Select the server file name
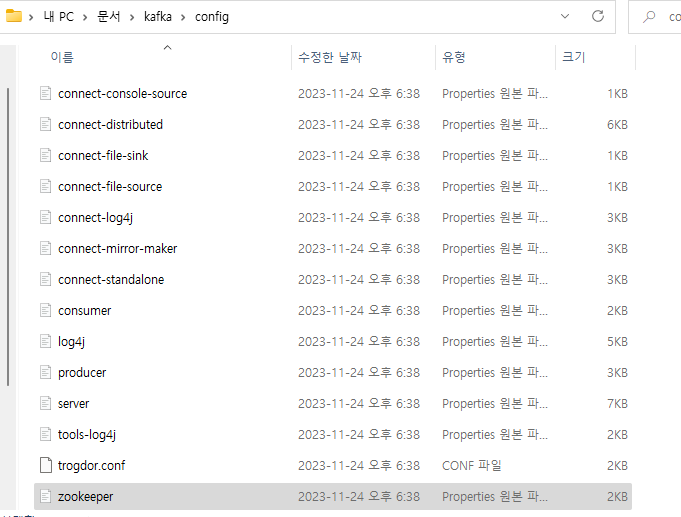This screenshot has height=517, width=681. coord(73,404)
